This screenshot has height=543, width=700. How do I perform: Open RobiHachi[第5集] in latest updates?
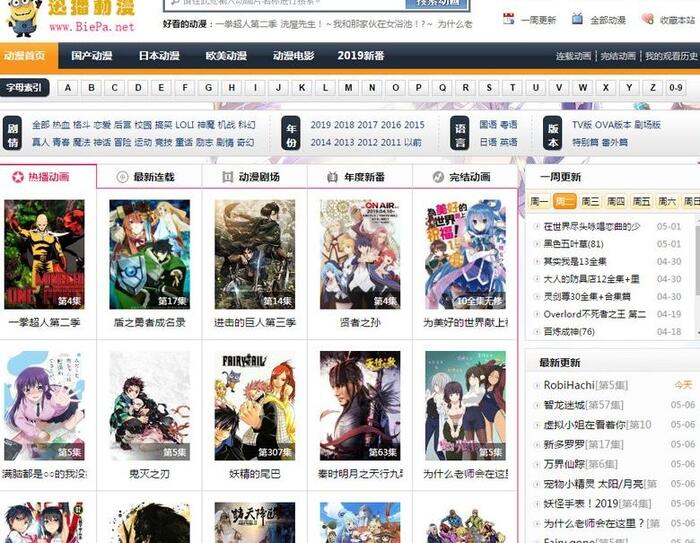586,385
